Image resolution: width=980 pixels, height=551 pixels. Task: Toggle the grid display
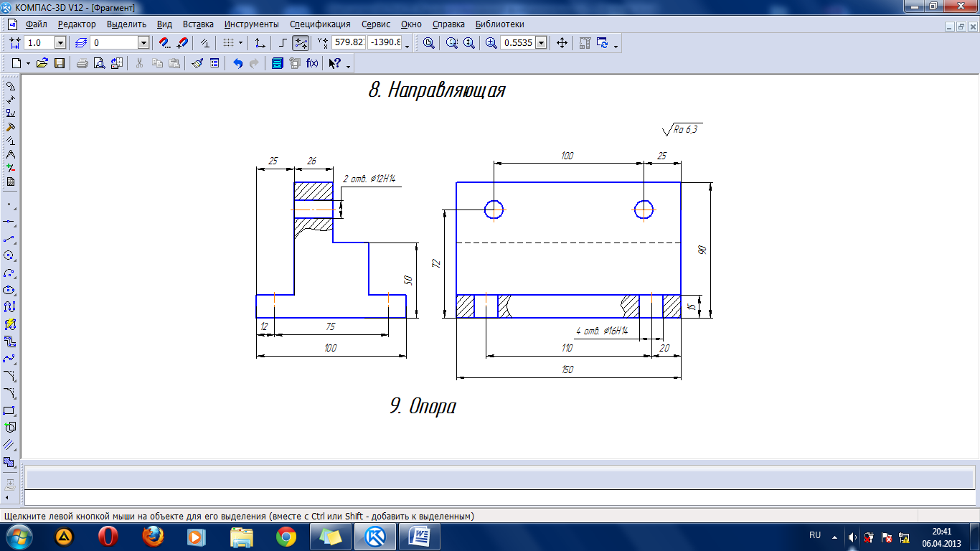click(x=228, y=43)
